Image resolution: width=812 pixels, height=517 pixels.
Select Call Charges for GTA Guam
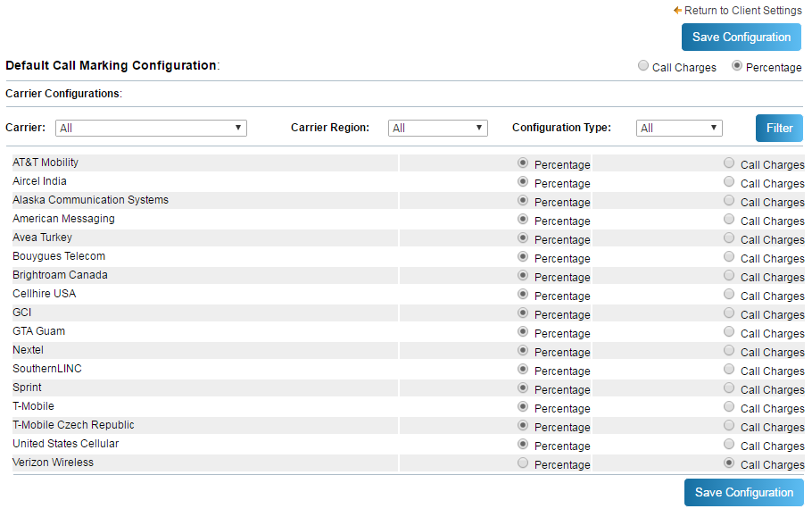point(729,331)
